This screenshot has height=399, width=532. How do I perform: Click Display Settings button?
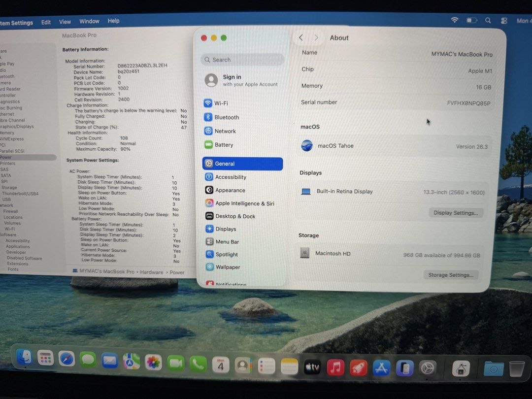coord(456,213)
